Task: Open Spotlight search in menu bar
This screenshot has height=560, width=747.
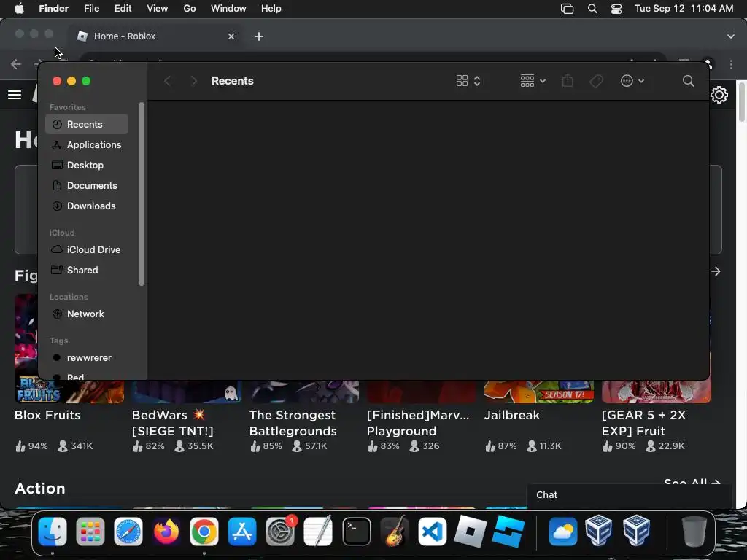Action: [592, 9]
